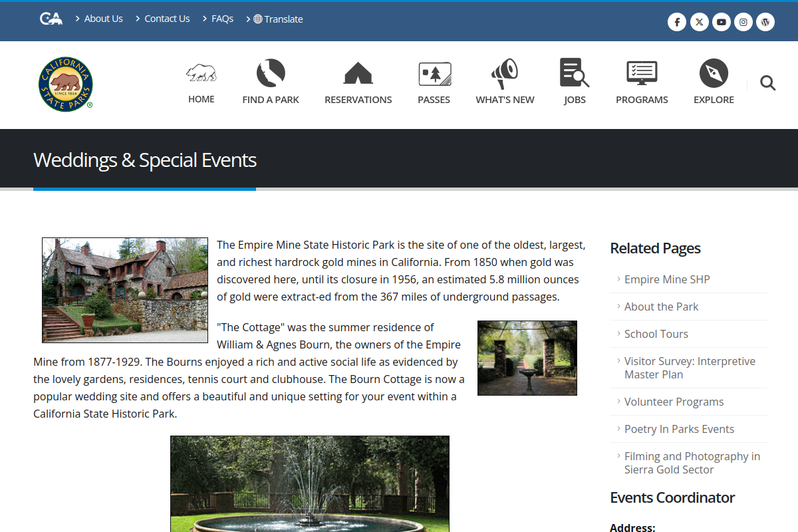Screen dimensions: 798x532
Task: Open About the Park related page
Action: coord(661,307)
